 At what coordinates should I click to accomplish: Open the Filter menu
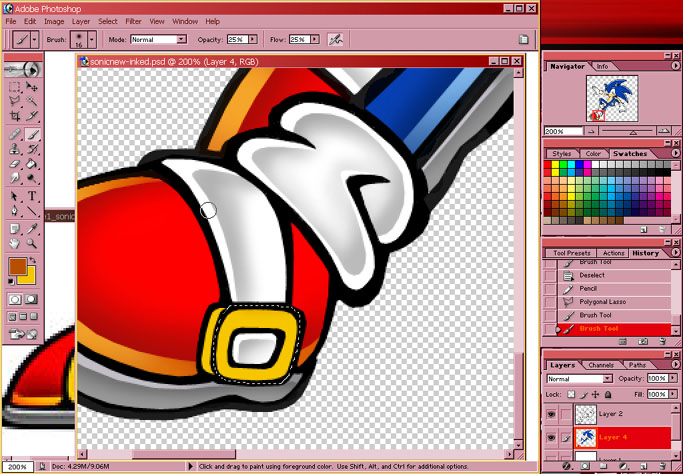pos(133,21)
